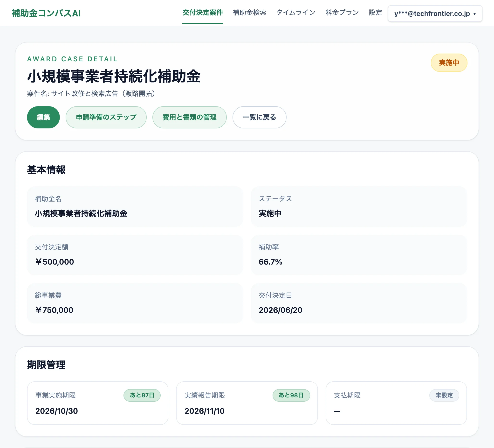
Task: Open 申請準備のステップ
Action: tap(106, 117)
